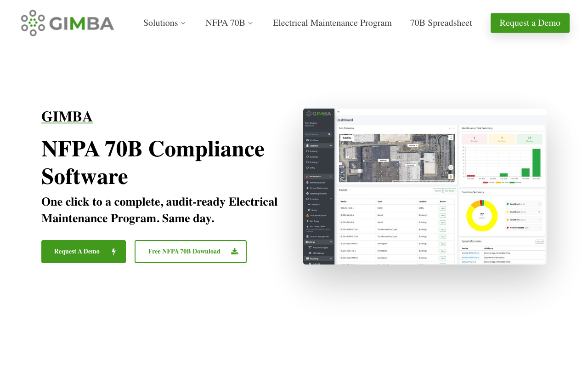Expand the NFPA 70B dropdown menu
Image resolution: width=588 pixels, height=368 pixels.
click(x=229, y=23)
